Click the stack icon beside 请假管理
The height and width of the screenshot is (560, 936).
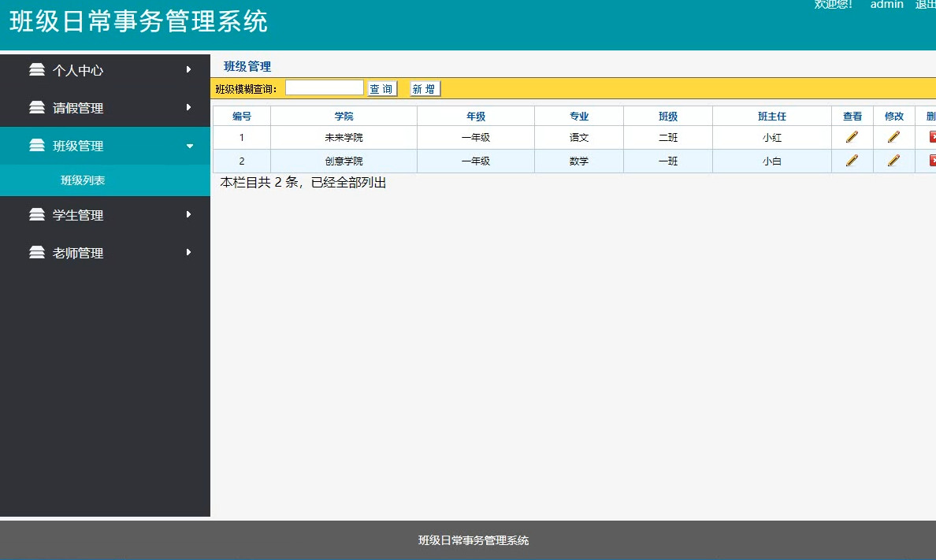tap(37, 107)
